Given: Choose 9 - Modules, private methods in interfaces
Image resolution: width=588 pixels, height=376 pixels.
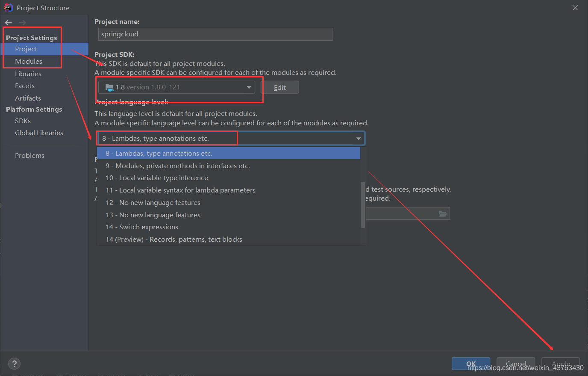Looking at the screenshot, I should click(229, 166).
